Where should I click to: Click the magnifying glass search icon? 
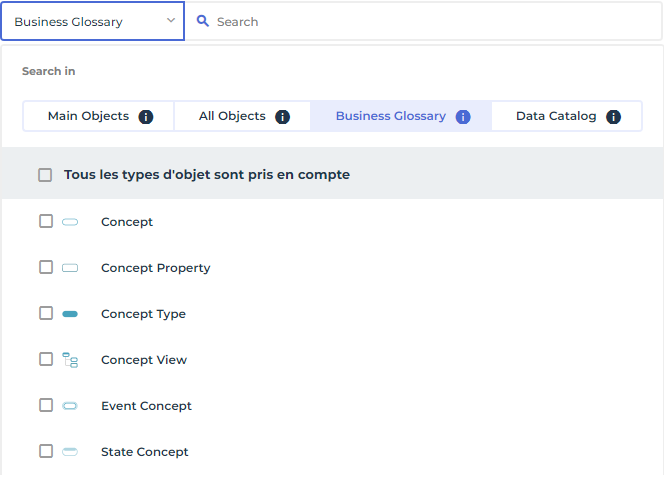coord(203,21)
